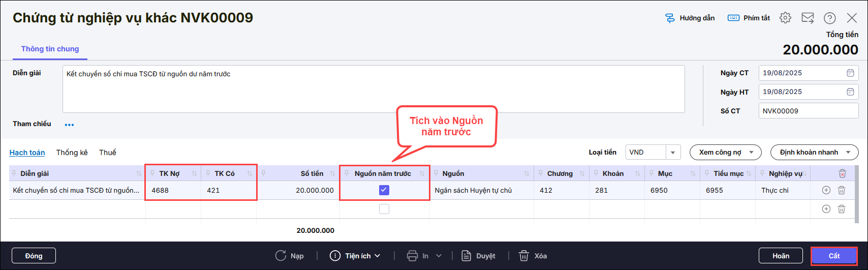This screenshot has width=868, height=270.
Task: Open Ngày HT calendar picker
Action: [850, 92]
